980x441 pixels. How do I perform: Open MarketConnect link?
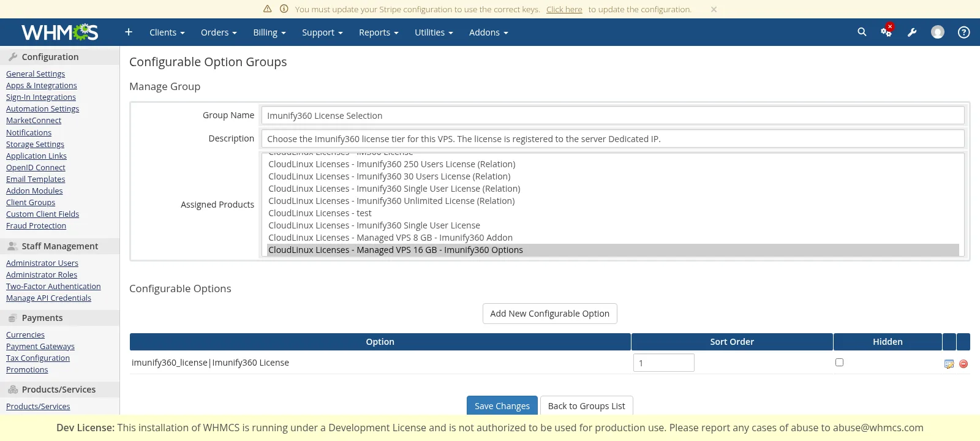click(x=34, y=120)
